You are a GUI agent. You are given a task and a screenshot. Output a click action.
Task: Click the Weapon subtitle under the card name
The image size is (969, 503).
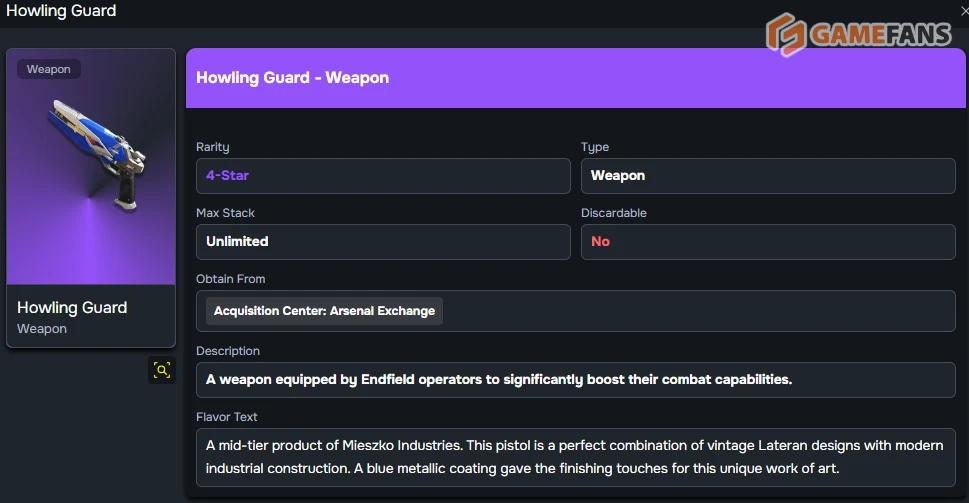pos(42,329)
